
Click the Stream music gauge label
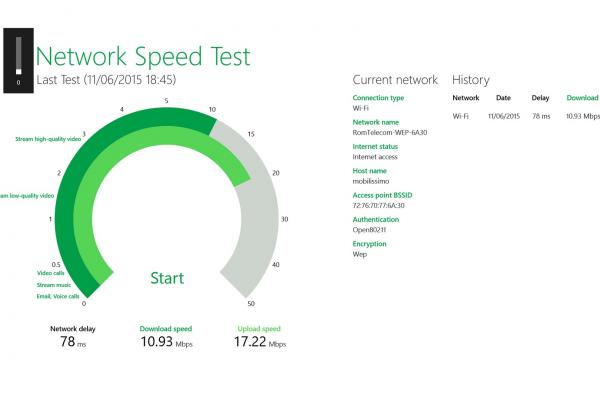coord(54,285)
